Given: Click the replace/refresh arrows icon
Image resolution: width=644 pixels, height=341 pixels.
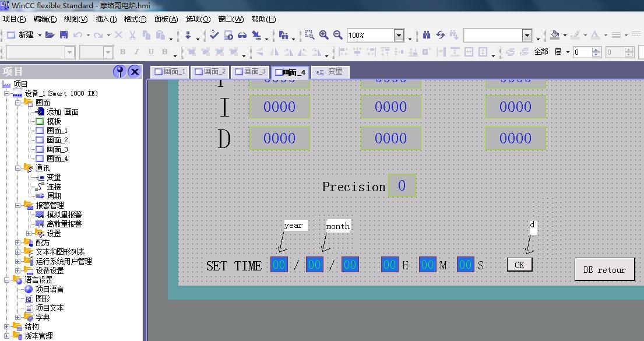Looking at the screenshot, I should [x=441, y=35].
